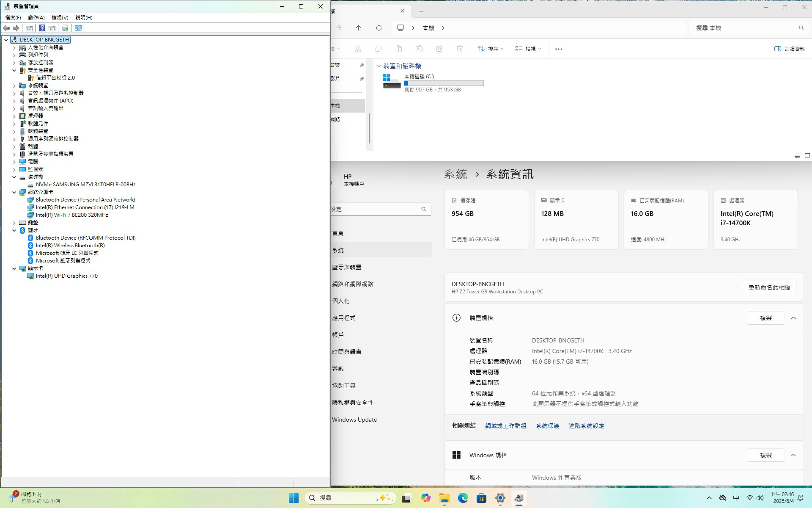
Task: Show hidden icons in system tray
Action: click(x=709, y=498)
